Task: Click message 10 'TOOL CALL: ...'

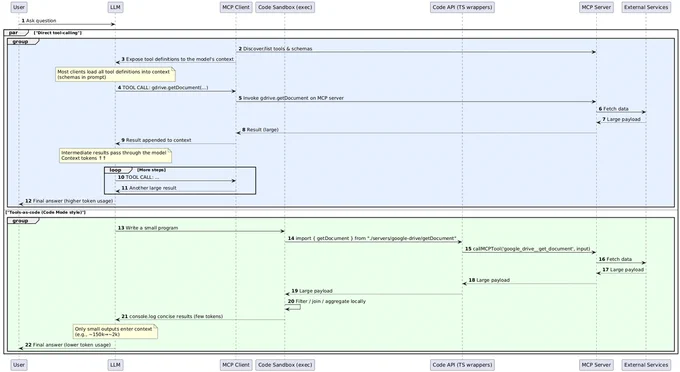Action: (x=139, y=177)
